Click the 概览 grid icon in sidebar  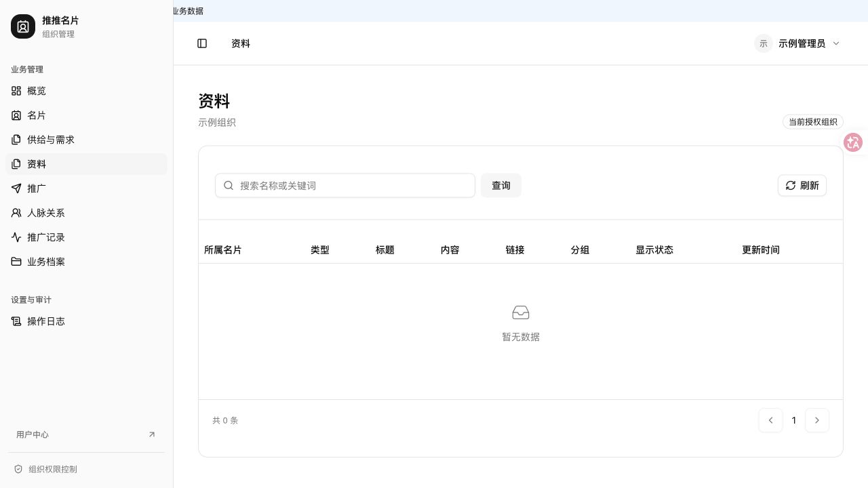[16, 91]
